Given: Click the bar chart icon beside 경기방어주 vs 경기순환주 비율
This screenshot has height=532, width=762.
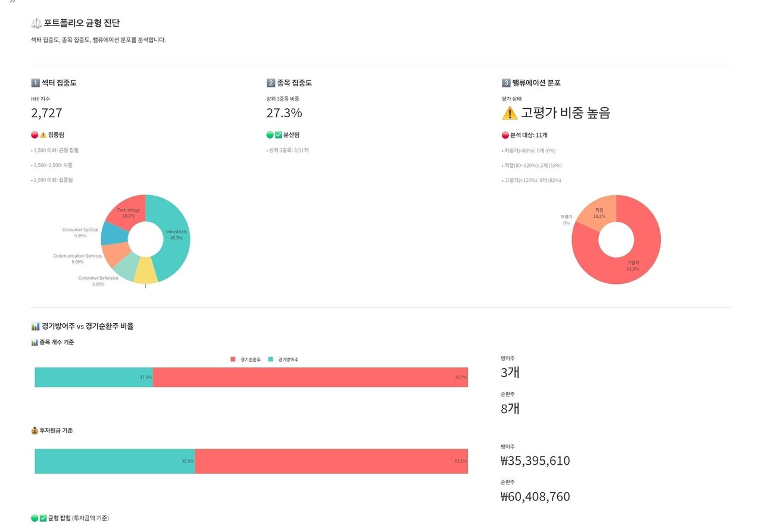Looking at the screenshot, I should click(x=35, y=326).
